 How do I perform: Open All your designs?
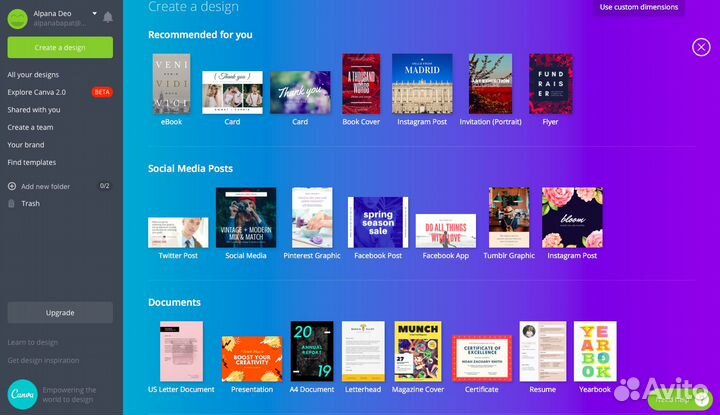pos(33,75)
